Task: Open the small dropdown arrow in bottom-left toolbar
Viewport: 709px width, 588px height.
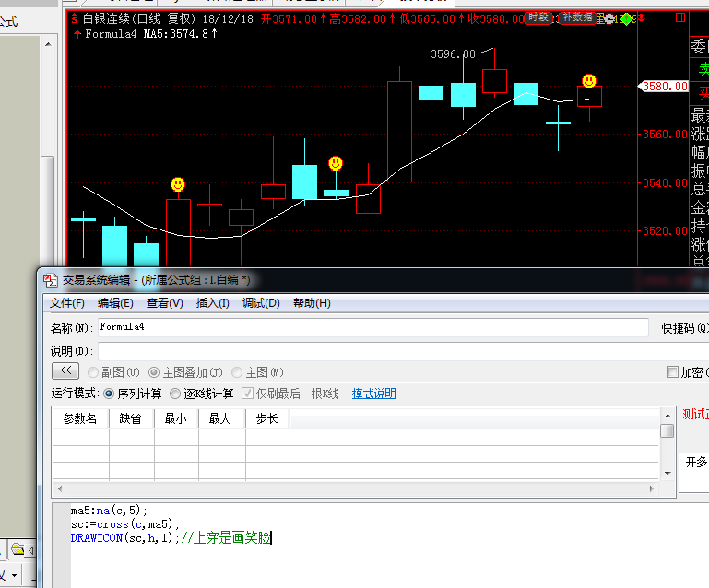Action: click(14, 575)
